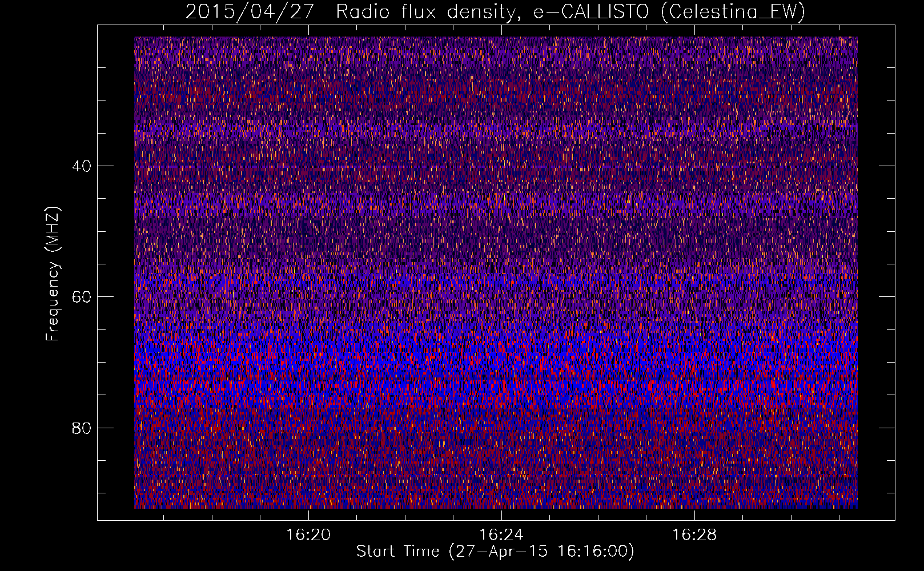Select the 16:24 time tick label
The image size is (924, 571).
501,535
